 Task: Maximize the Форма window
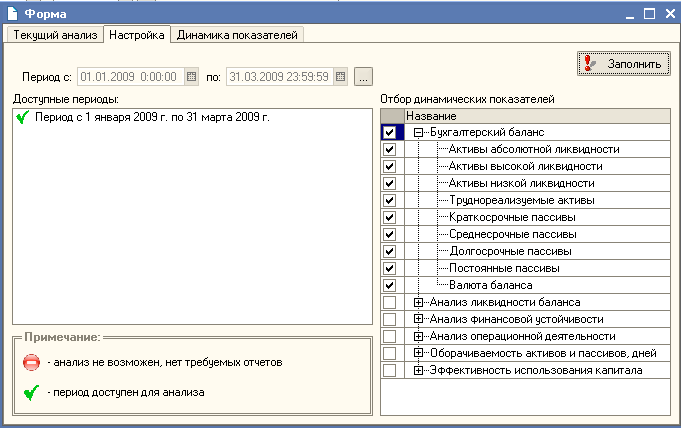649,14
